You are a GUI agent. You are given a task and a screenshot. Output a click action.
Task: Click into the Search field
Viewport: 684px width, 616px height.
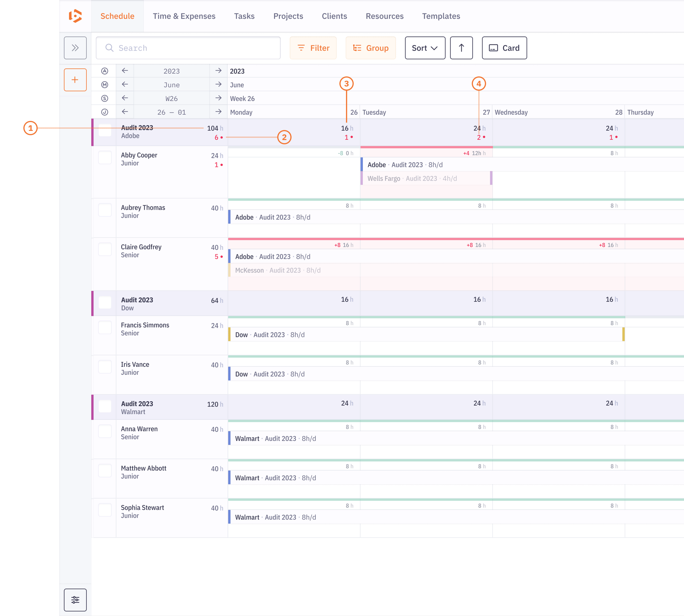[188, 48]
